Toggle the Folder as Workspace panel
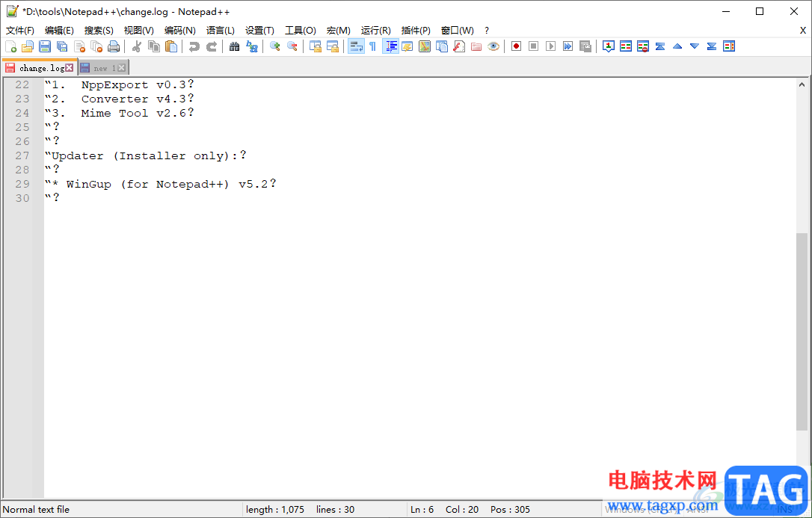The height and width of the screenshot is (518, 812). coord(476,46)
